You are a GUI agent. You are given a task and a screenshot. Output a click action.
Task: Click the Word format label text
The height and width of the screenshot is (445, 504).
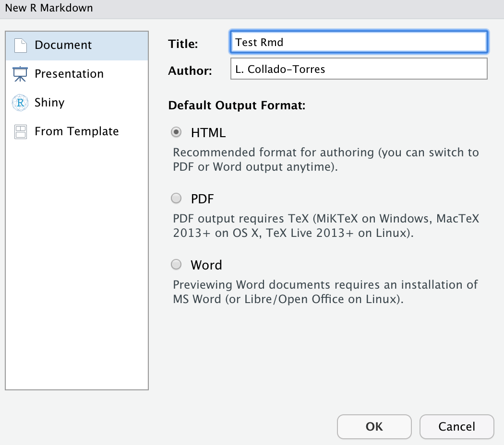pos(206,265)
